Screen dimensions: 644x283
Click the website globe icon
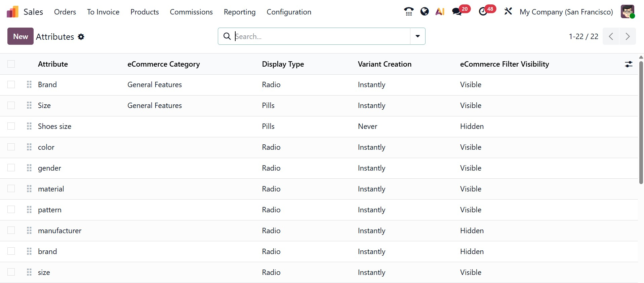(425, 12)
